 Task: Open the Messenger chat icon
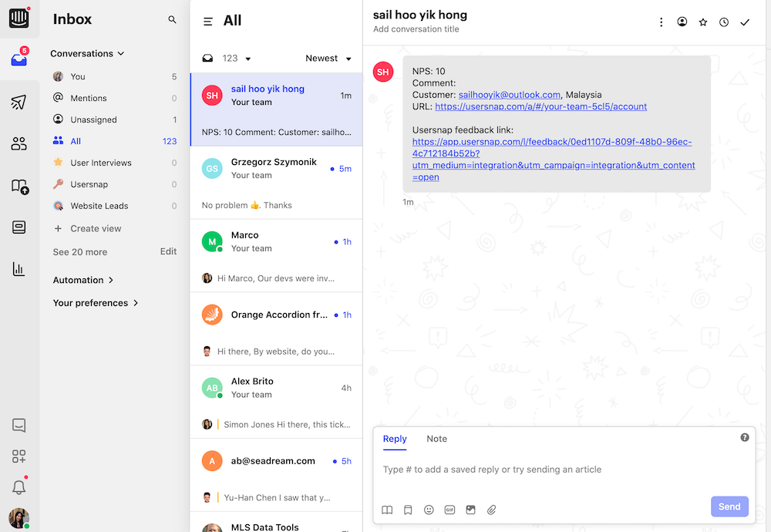[19, 426]
